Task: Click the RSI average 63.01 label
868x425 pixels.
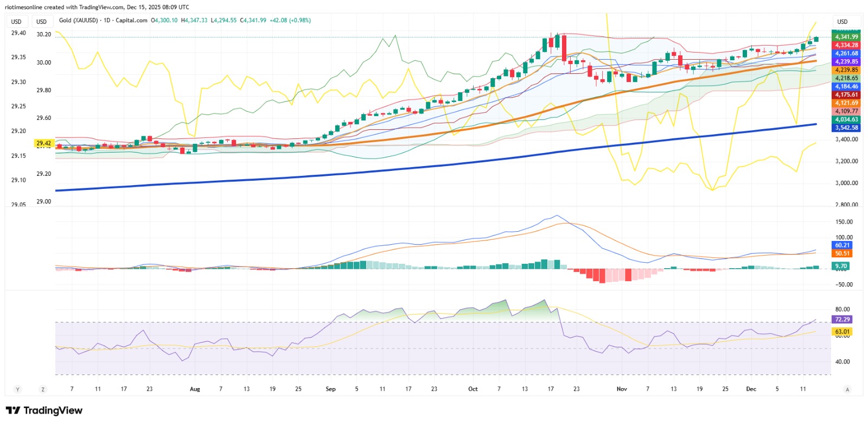Action: pos(842,332)
